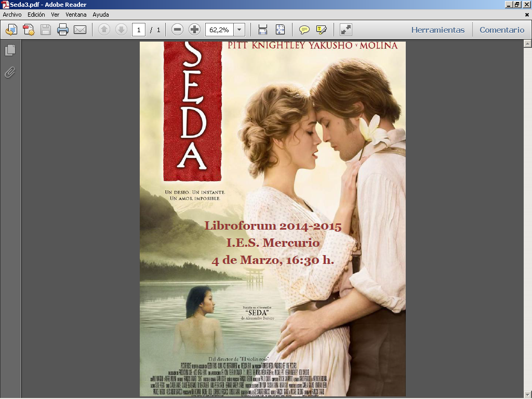Save the file with the floppy disk icon
The image size is (532, 399).
point(46,30)
